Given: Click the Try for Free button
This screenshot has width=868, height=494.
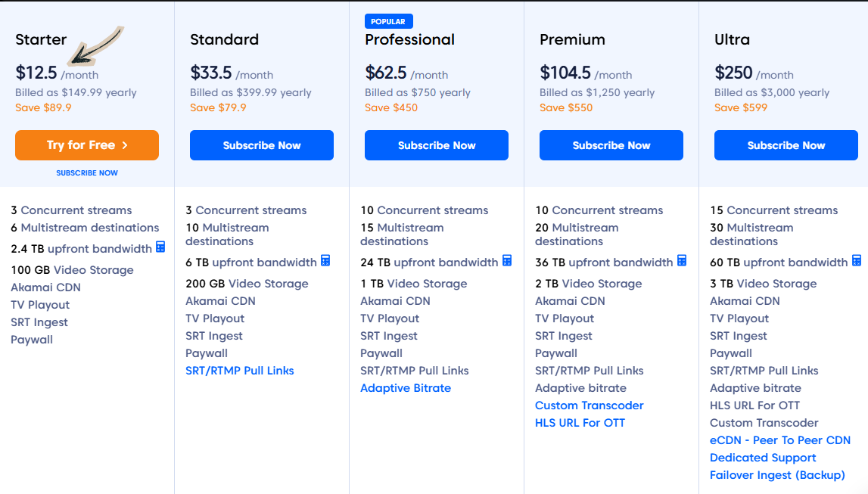Looking at the screenshot, I should click(86, 144).
